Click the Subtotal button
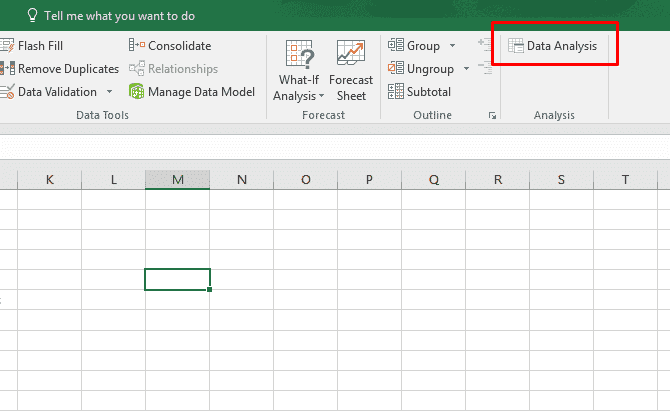 point(419,91)
